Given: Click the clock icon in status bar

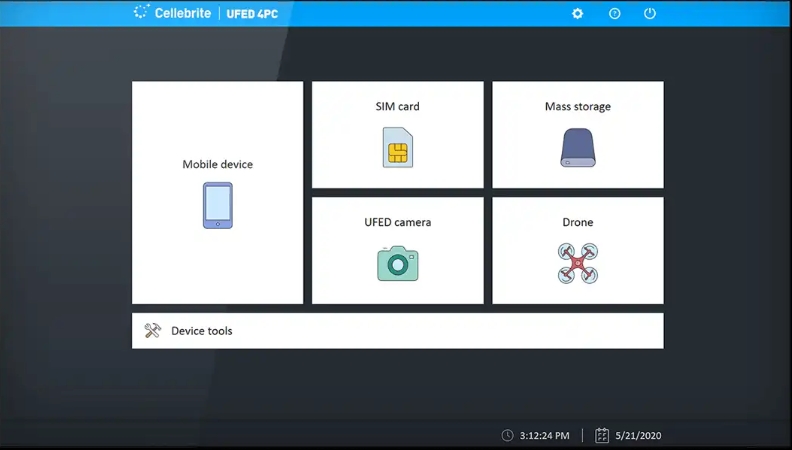Looking at the screenshot, I should click(507, 435).
